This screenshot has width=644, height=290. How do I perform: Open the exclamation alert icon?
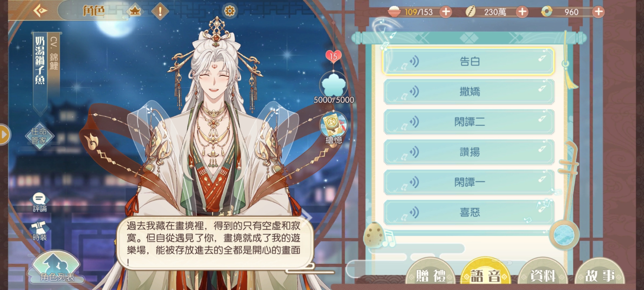point(160,11)
